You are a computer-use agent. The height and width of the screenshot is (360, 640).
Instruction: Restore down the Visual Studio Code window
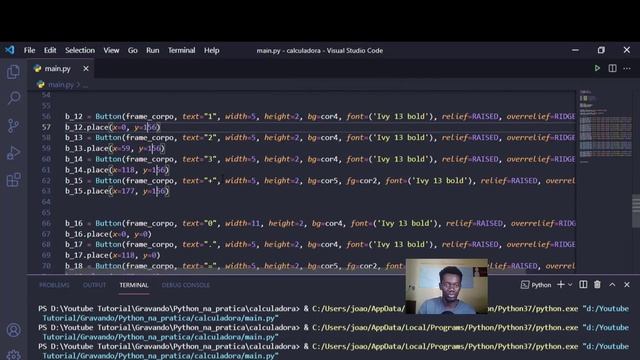[601, 50]
